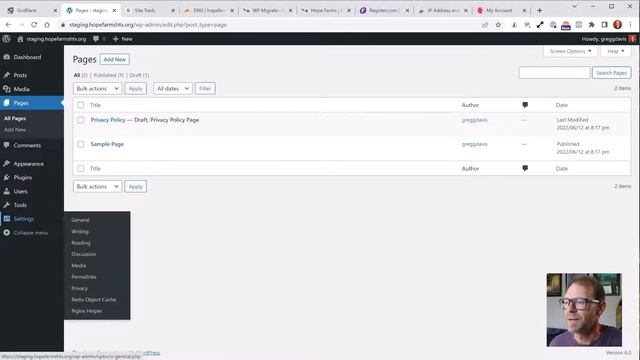Sort by Title column header
This screenshot has width=640, height=360.
95,105
